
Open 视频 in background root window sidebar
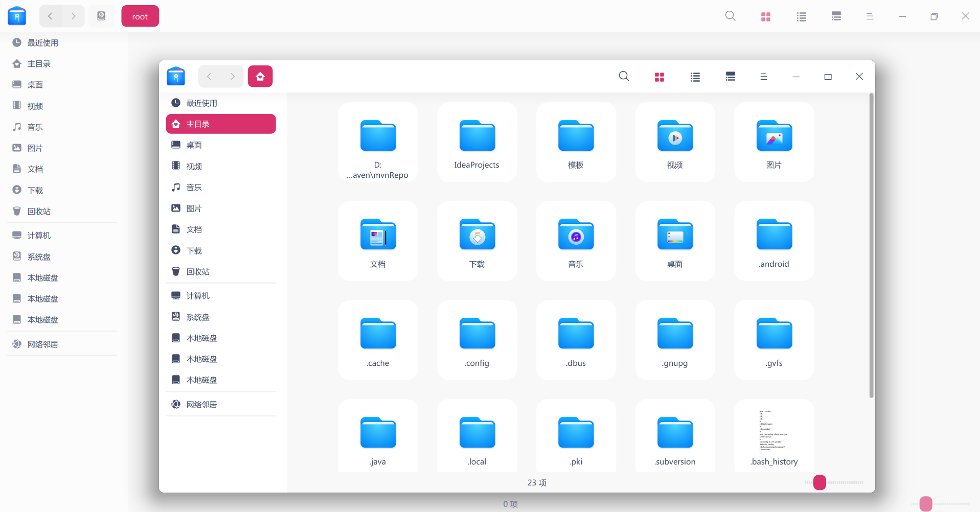pos(62,106)
